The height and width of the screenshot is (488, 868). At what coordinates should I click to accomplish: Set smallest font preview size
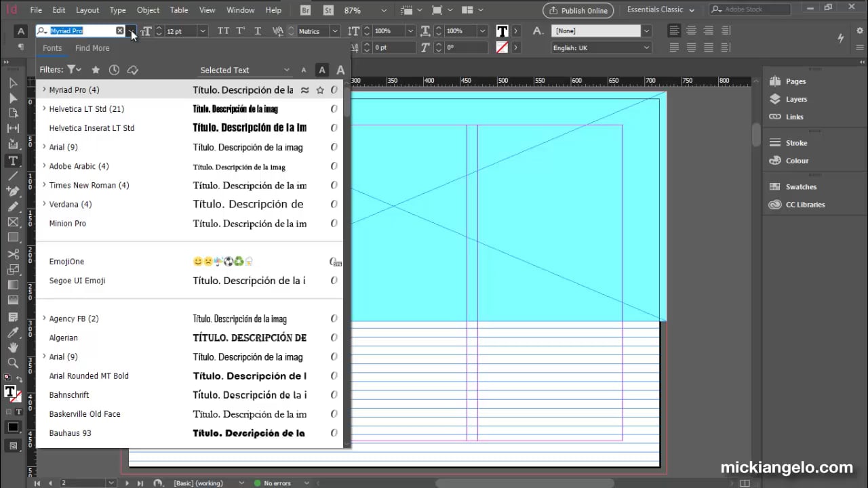[304, 70]
